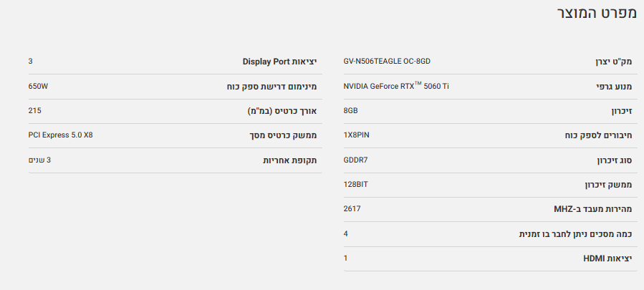The image size is (644, 290).
Task: Click the תקופת אחריות row label
Action: pyautogui.click(x=290, y=160)
